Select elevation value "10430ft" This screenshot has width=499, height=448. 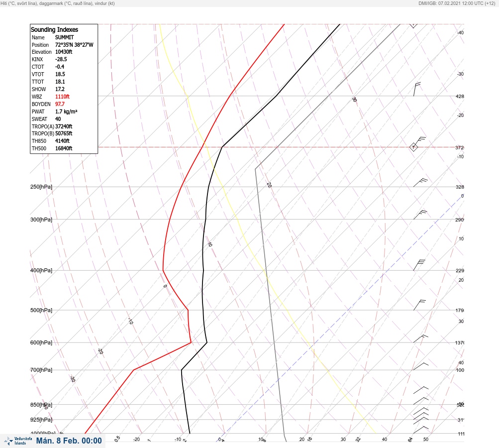[x=64, y=52]
